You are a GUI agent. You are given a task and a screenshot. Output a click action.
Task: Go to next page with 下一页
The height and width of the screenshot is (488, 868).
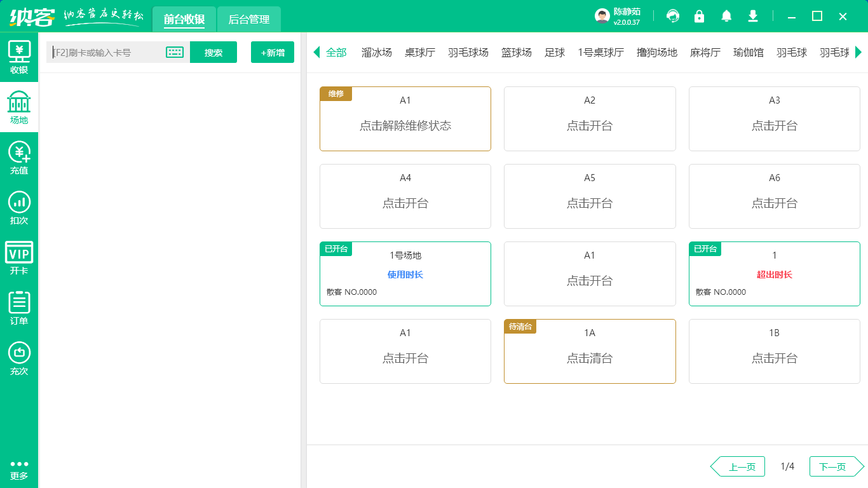834,466
